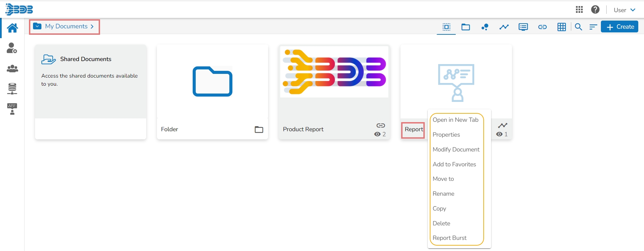Expand the My Documents breadcrumb chevron

(x=92, y=27)
